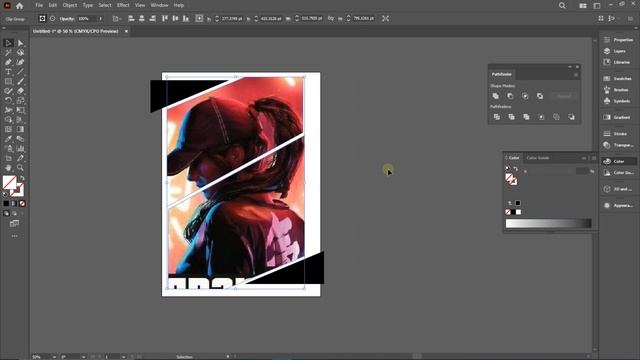Click the Crop pathfinder icon
The image size is (640, 360).
[541, 117]
